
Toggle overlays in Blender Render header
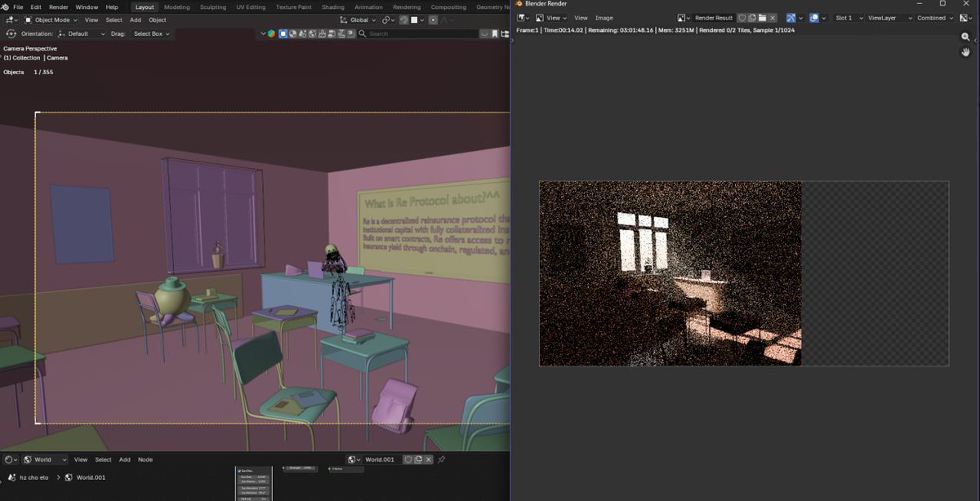(813, 17)
